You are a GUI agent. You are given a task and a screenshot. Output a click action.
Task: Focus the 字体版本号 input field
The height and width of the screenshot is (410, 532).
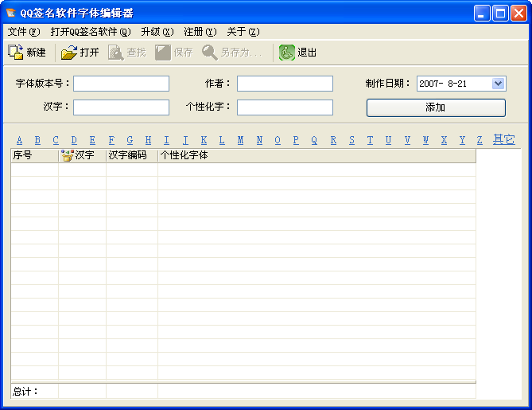[x=121, y=84]
